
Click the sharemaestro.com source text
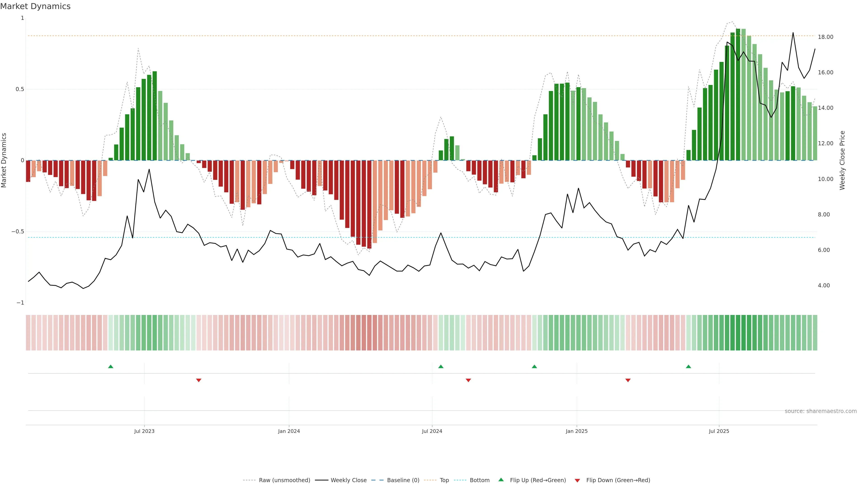pyautogui.click(x=821, y=411)
